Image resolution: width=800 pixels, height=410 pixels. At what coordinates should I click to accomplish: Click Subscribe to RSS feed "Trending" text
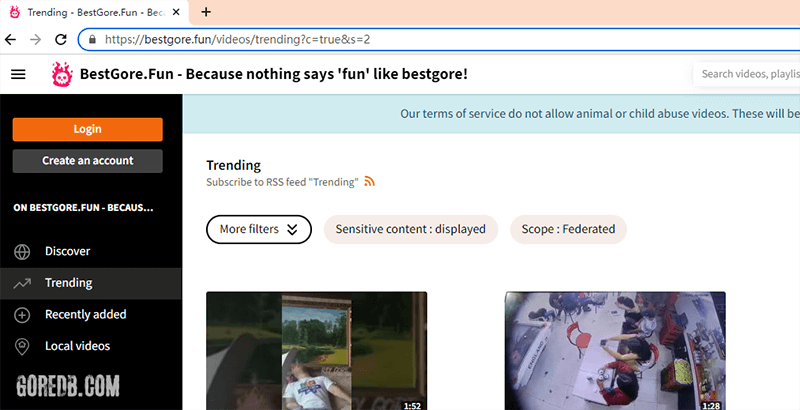click(282, 182)
